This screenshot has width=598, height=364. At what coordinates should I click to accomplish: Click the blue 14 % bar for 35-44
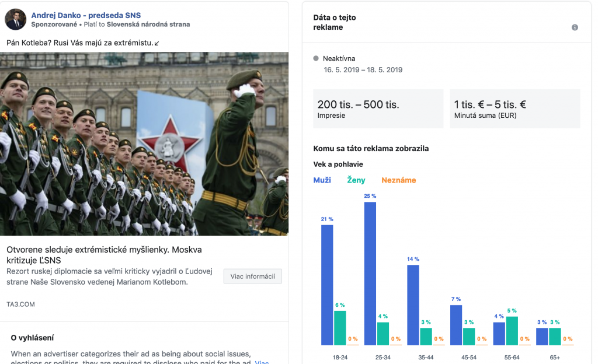click(413, 305)
